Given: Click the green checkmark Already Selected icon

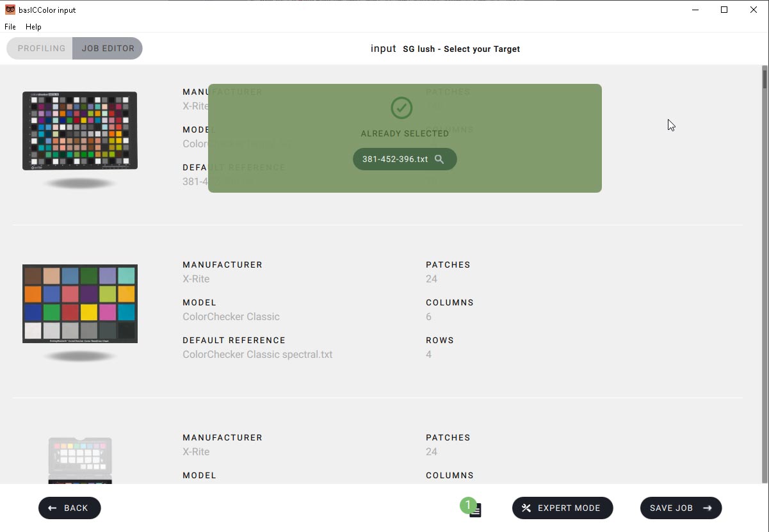Looking at the screenshot, I should pos(401,108).
